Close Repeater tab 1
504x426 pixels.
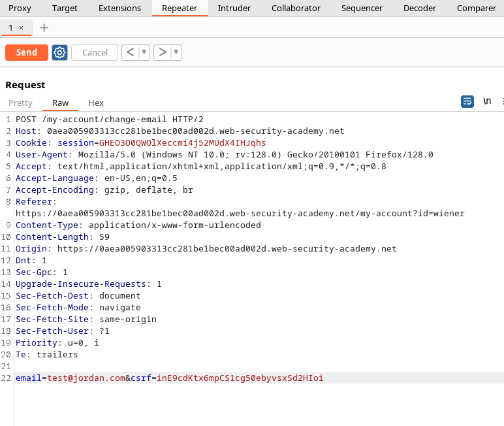[22, 27]
